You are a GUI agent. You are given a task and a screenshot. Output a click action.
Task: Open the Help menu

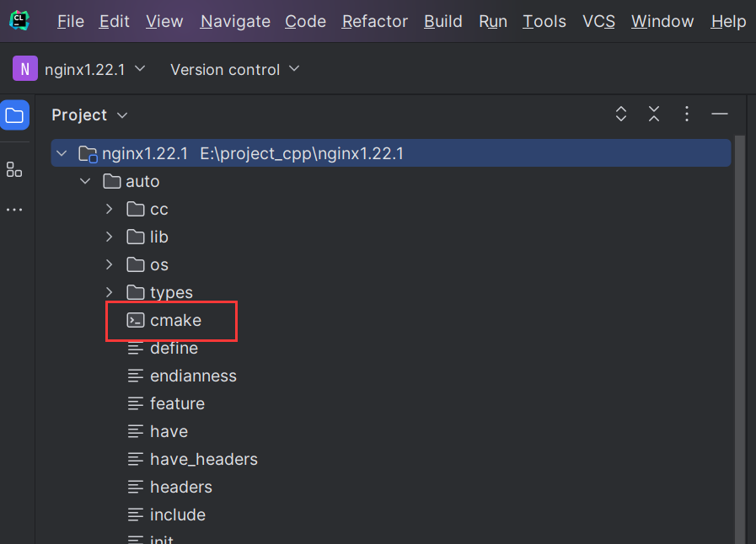[x=728, y=21]
